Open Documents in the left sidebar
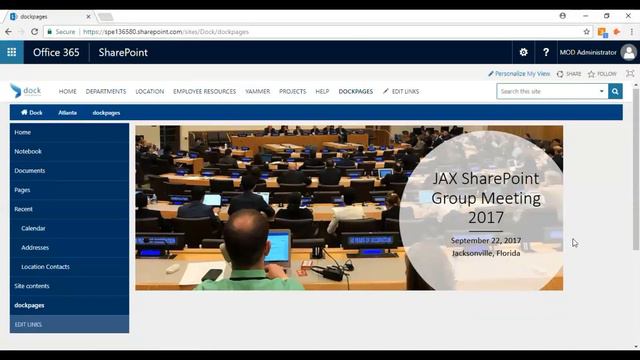The height and width of the screenshot is (360, 640). point(69,171)
